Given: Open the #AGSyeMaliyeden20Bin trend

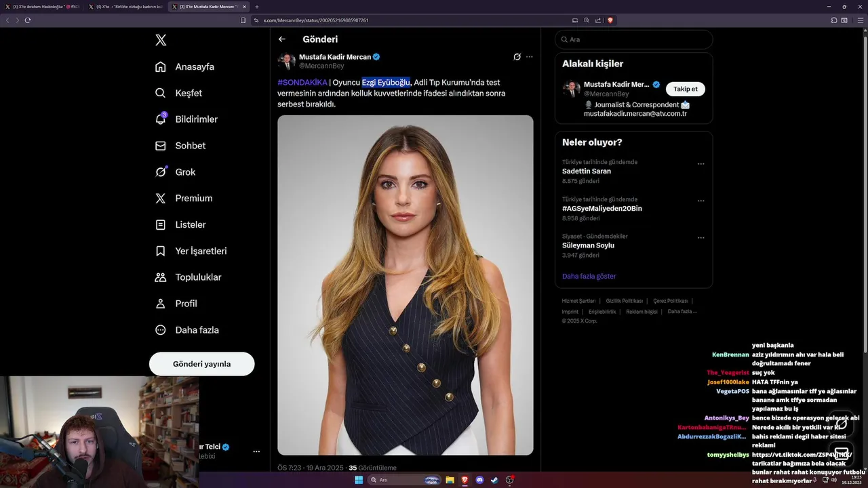Looking at the screenshot, I should 602,209.
